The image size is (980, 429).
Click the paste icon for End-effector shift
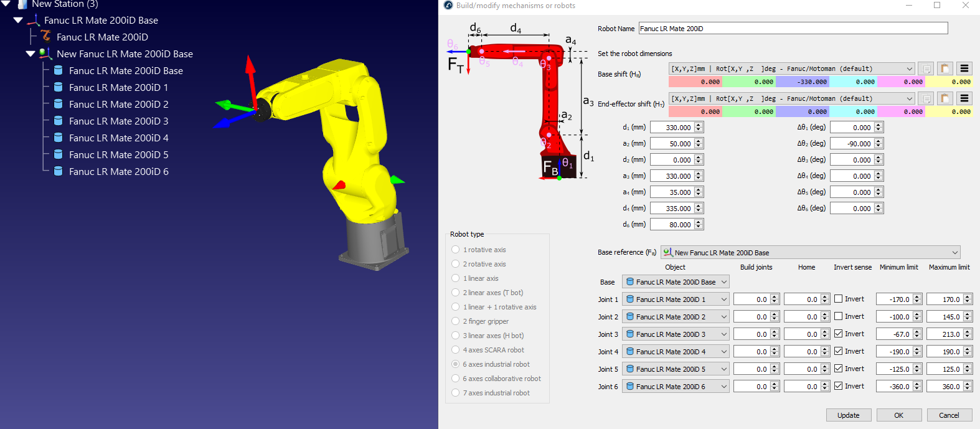945,98
